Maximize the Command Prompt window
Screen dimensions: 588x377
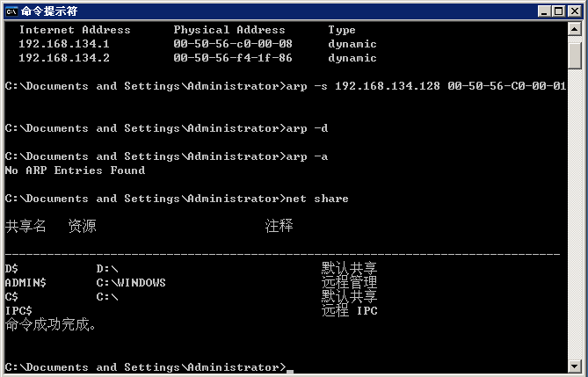[x=558, y=10]
